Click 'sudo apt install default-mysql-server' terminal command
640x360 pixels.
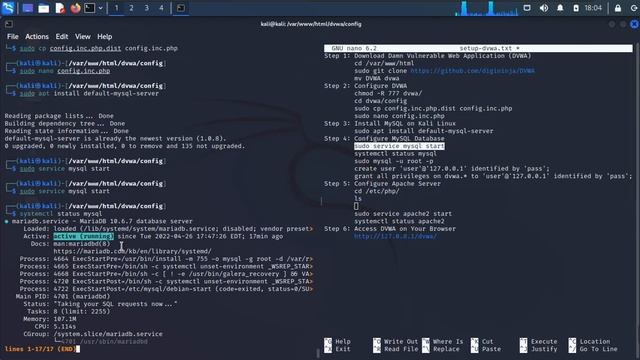(89, 93)
